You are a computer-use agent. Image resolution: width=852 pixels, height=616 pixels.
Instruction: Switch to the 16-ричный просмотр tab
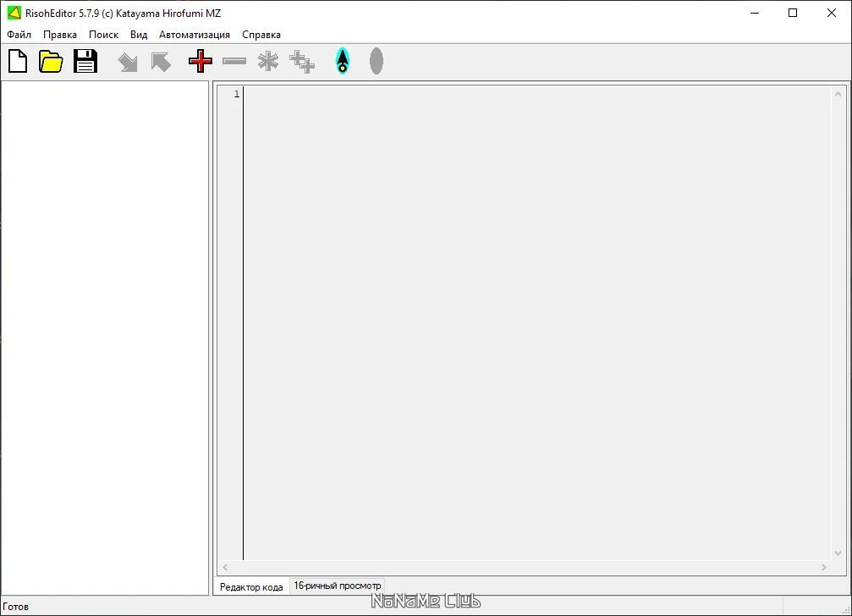click(338, 586)
